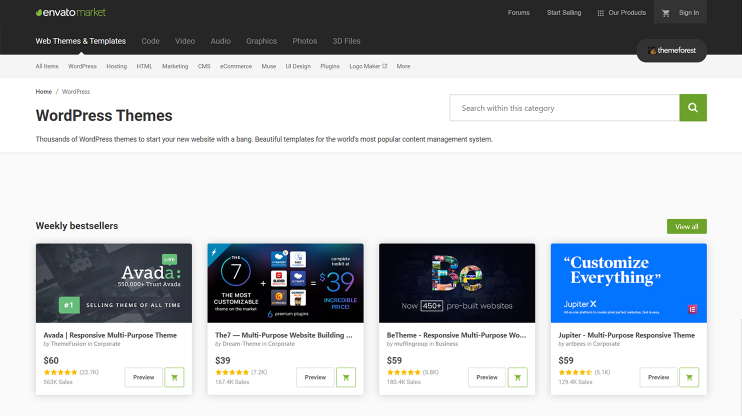Click the green search magnifier button
The height and width of the screenshot is (416, 742).
(693, 107)
